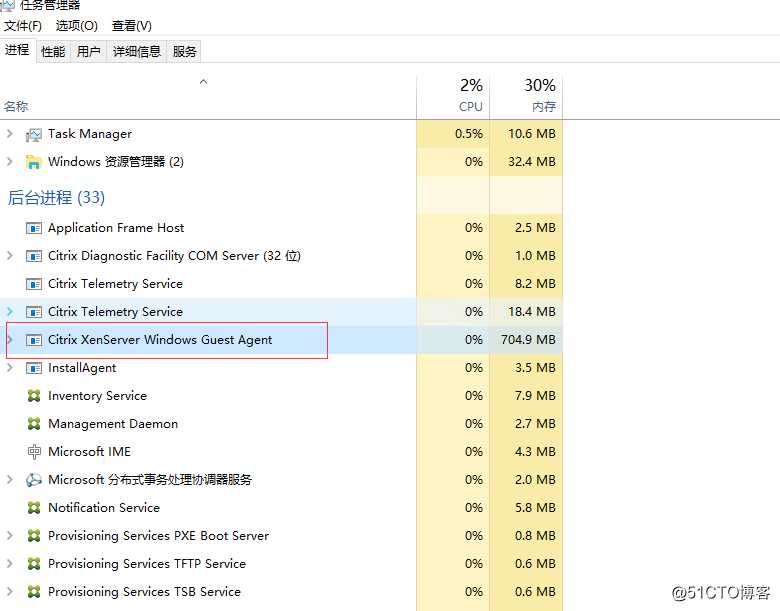Open the 查看(V) menu
The image size is (780, 611).
pyautogui.click(x=132, y=25)
